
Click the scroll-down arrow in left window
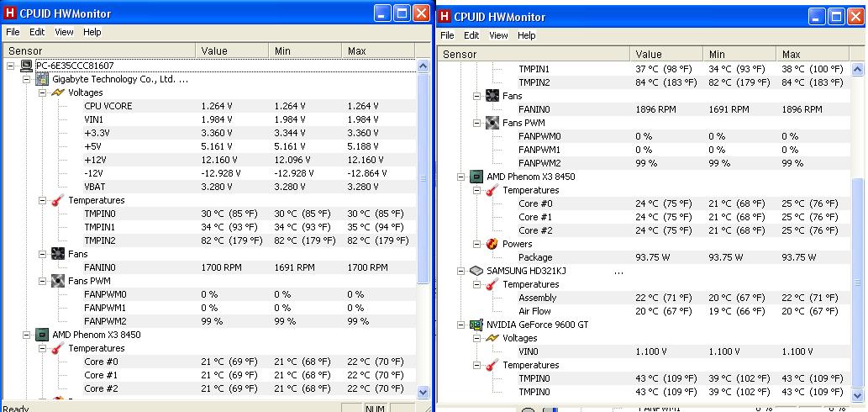[x=423, y=392]
